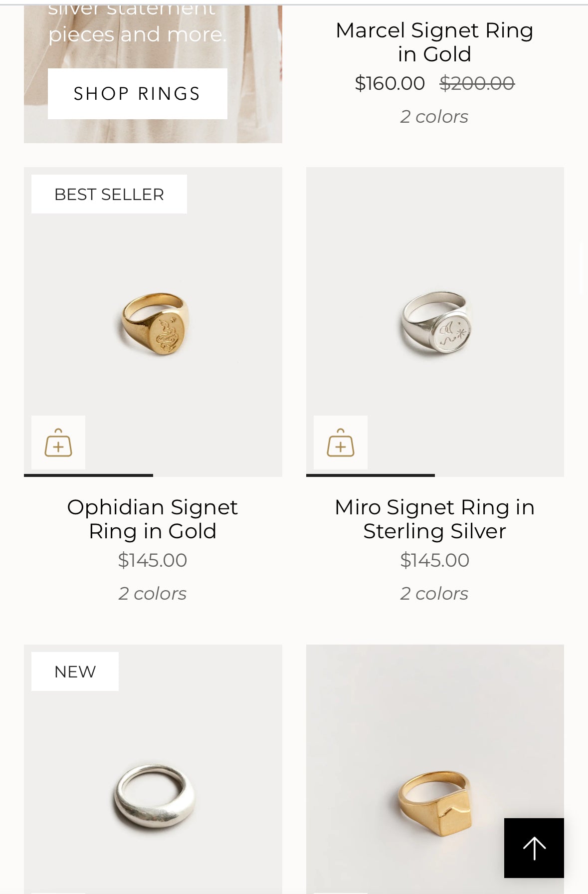
Task: Open Ophidian Signet Ring in Gold title
Action: (153, 519)
